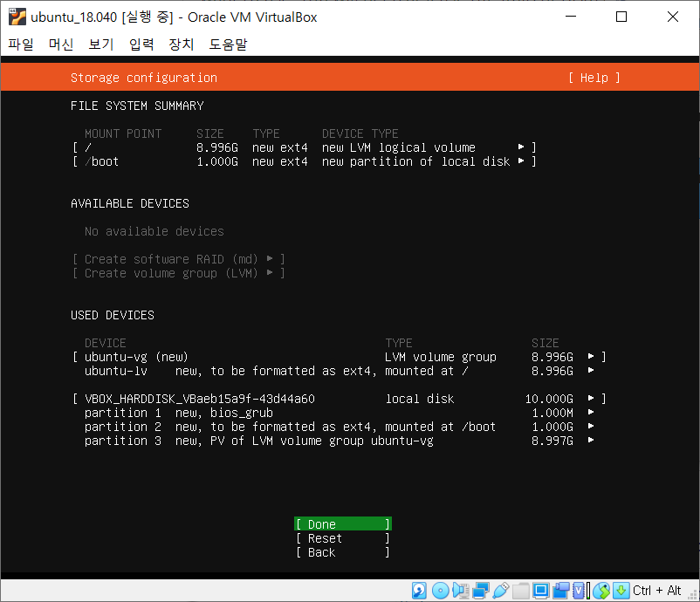Image resolution: width=700 pixels, height=602 pixels.
Task: Click the shared folders status icon
Action: (520, 591)
